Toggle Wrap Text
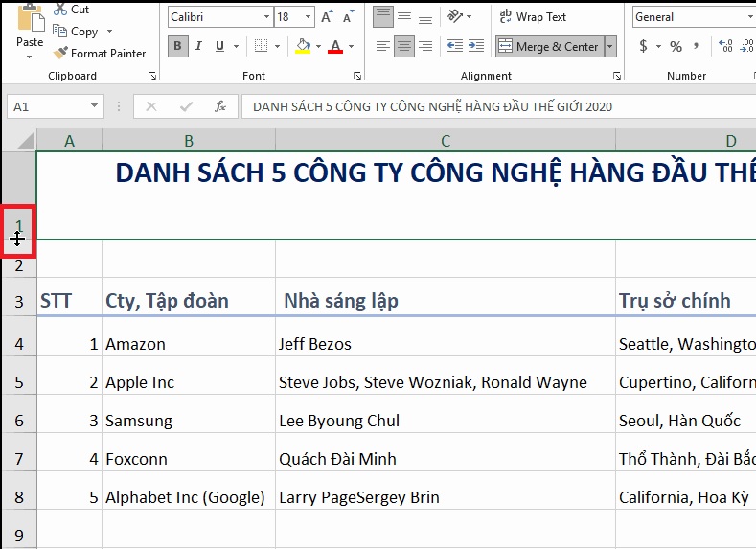Screen dimensions: 756x549 point(533,17)
